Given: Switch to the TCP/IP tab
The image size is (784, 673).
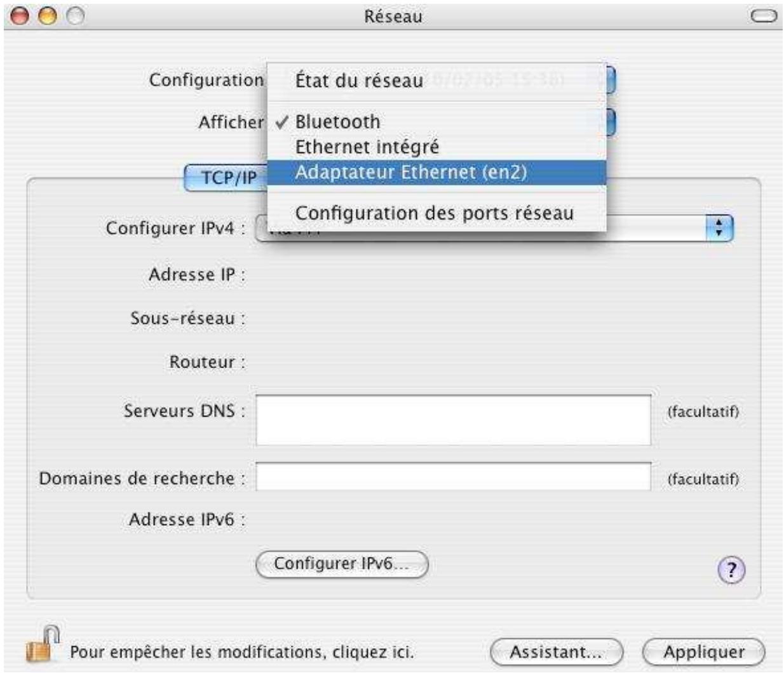Looking at the screenshot, I should tap(226, 178).
